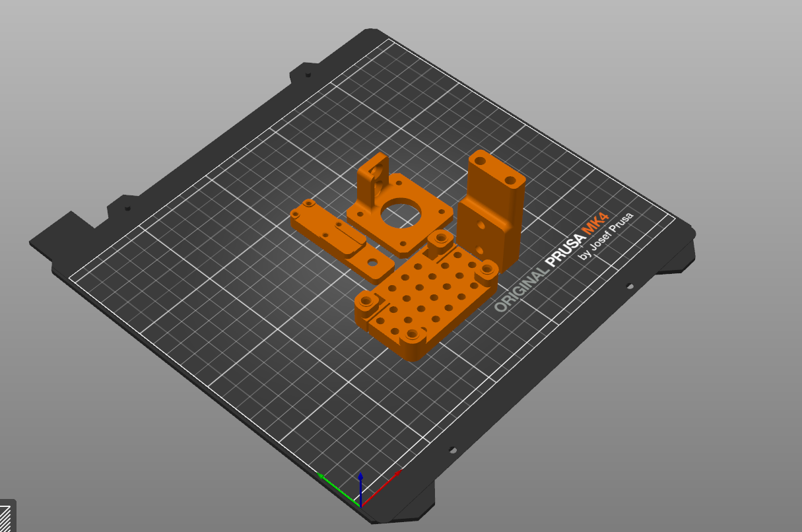
Task: Click the round end hole of the flat plate
Action: point(373,263)
